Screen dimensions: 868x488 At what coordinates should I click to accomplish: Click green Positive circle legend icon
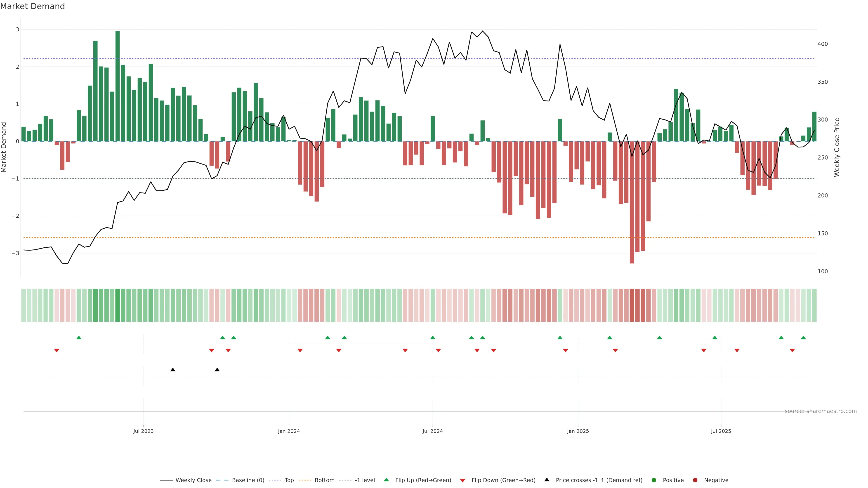click(x=654, y=480)
